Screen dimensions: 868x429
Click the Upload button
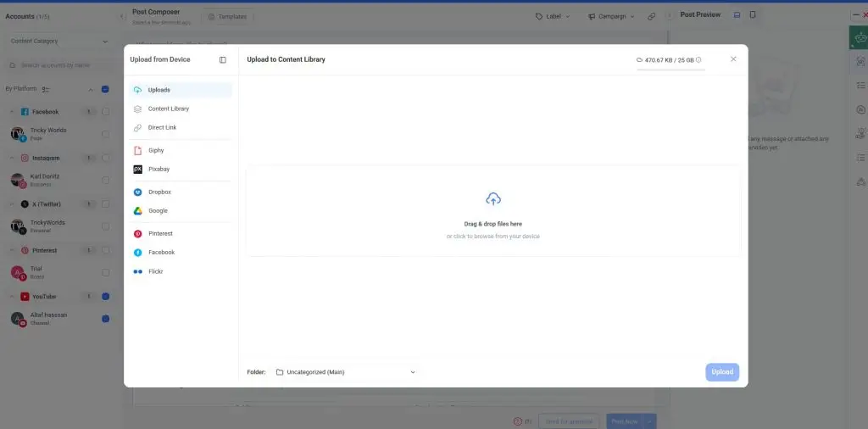(x=722, y=372)
